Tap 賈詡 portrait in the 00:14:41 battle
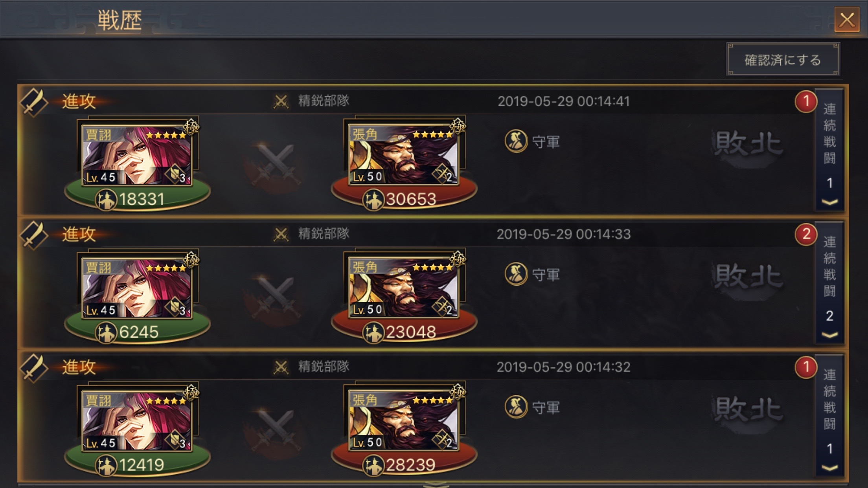This screenshot has height=488, width=868. coord(137,153)
